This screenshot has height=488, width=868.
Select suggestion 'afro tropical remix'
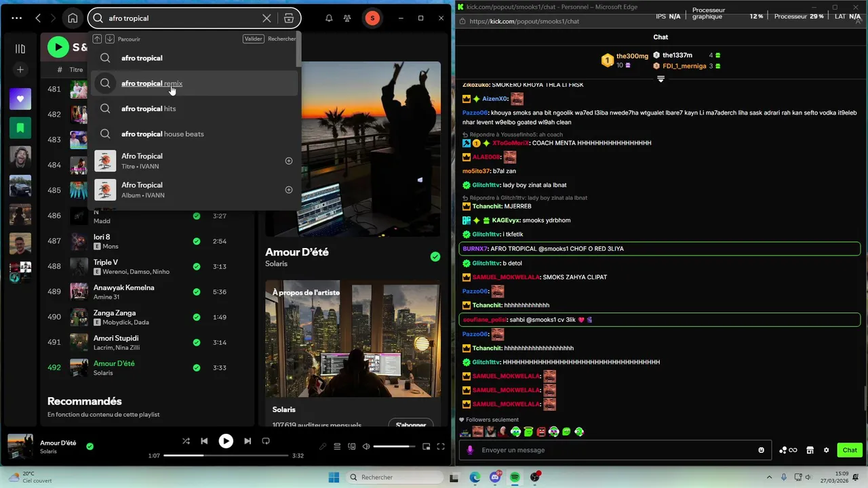[194, 83]
